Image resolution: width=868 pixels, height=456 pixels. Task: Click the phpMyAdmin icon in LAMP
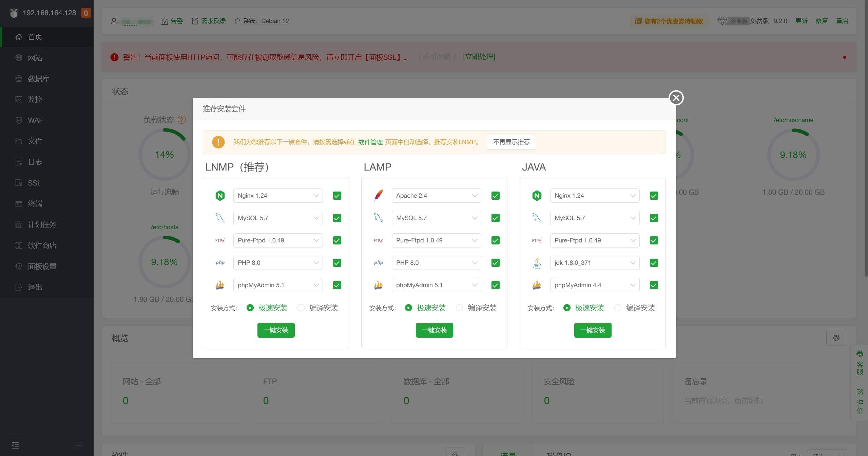(x=378, y=285)
